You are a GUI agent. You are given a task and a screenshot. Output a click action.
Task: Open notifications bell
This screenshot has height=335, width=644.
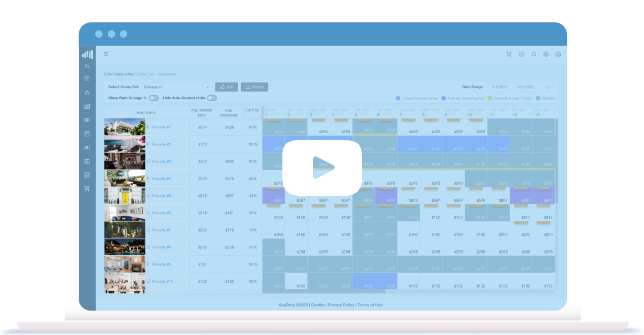(534, 54)
